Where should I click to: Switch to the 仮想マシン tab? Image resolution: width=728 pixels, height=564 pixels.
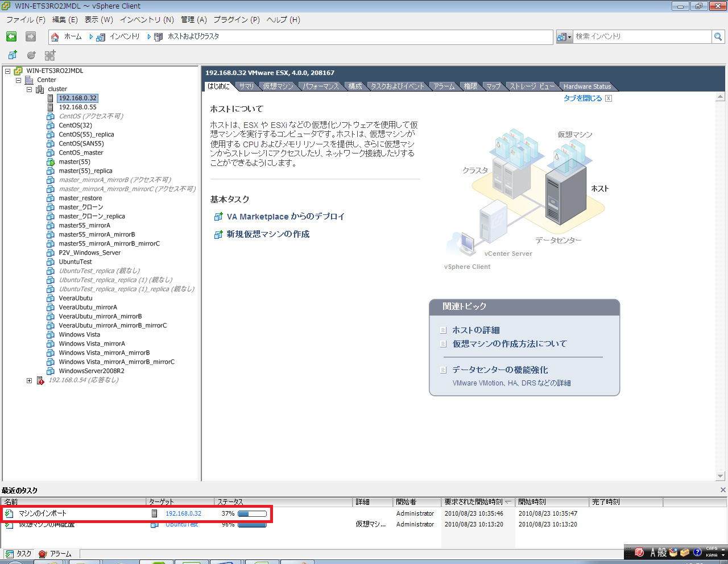pyautogui.click(x=278, y=86)
